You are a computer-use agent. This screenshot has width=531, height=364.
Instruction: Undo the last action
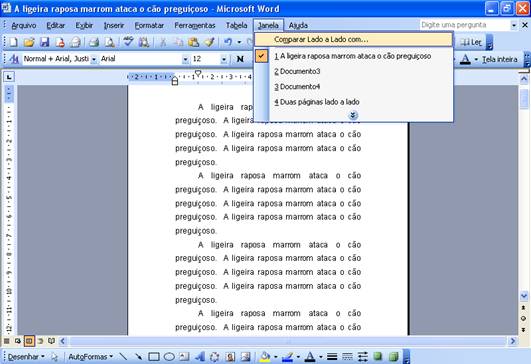(x=228, y=42)
